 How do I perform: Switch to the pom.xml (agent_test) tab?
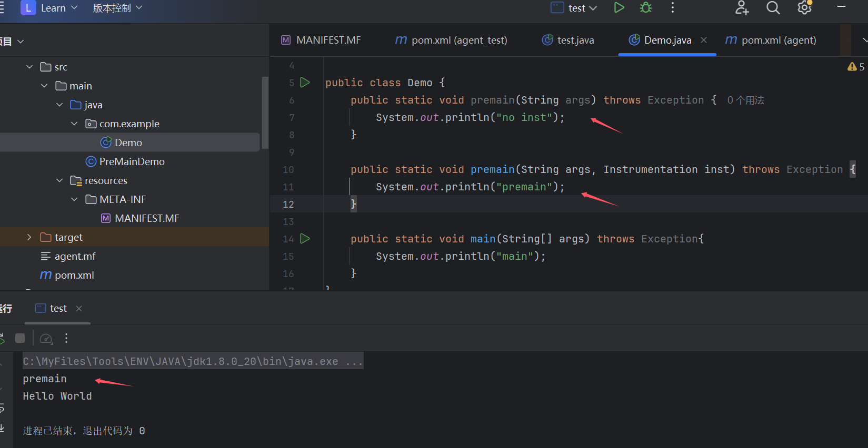coord(451,40)
